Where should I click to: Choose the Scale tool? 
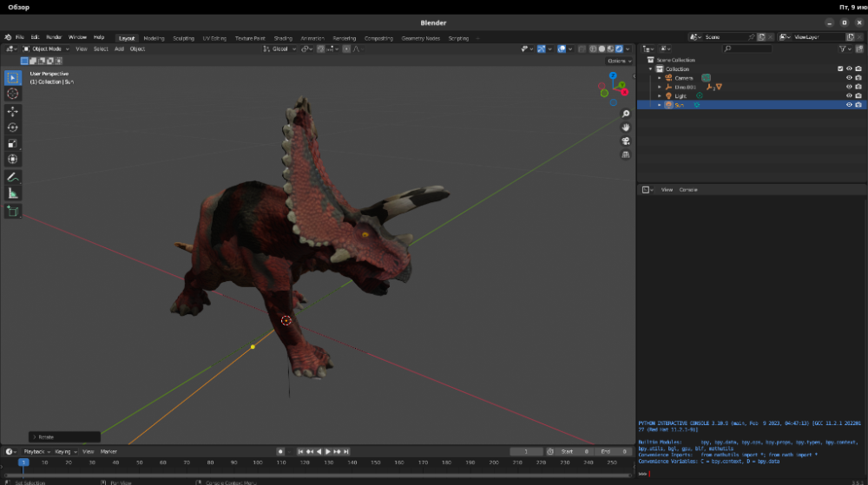click(x=13, y=143)
